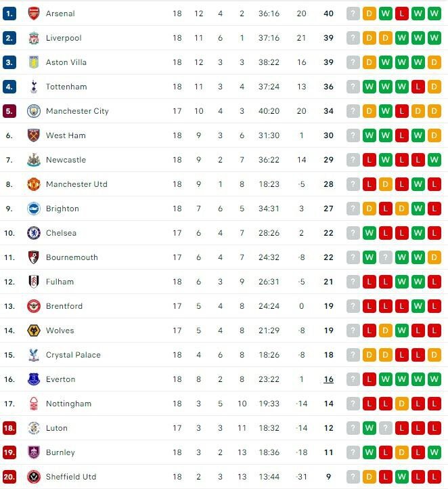The width and height of the screenshot is (448, 489).
Task: Click Everton's underlined 16 points value
Action: pyautogui.click(x=328, y=379)
